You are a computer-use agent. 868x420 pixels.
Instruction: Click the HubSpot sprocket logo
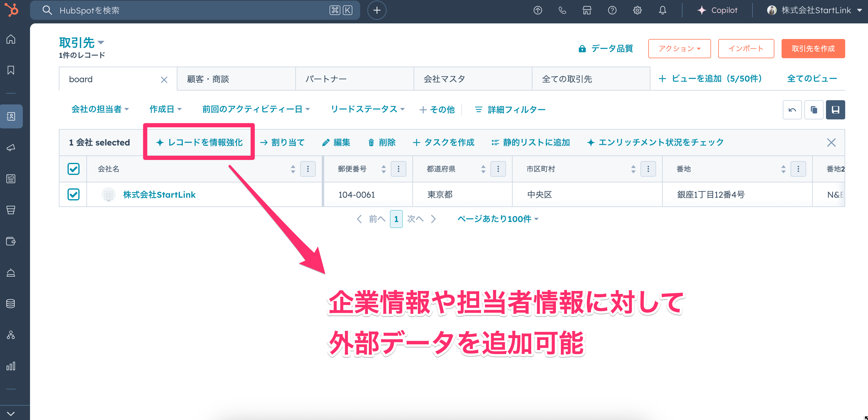(12, 10)
